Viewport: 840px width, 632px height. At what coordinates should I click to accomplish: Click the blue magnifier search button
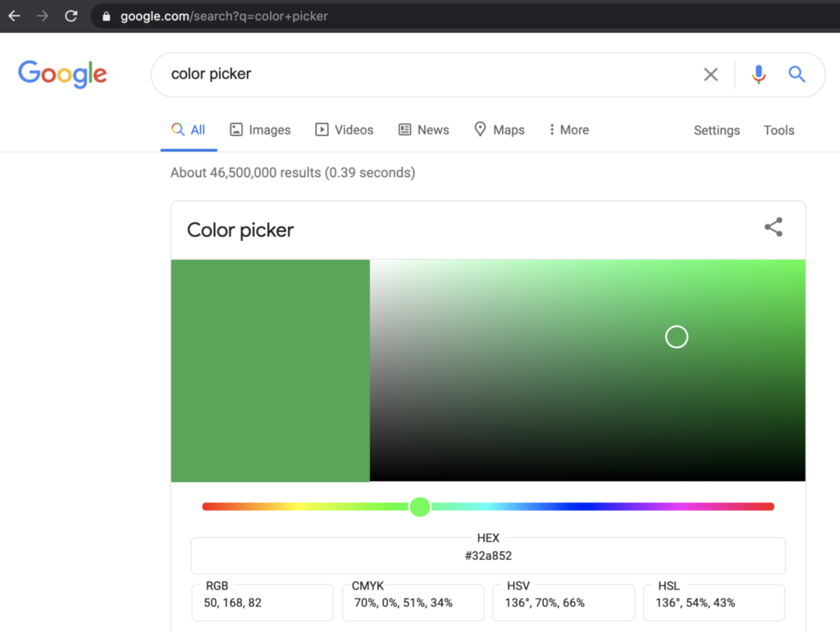click(x=797, y=75)
